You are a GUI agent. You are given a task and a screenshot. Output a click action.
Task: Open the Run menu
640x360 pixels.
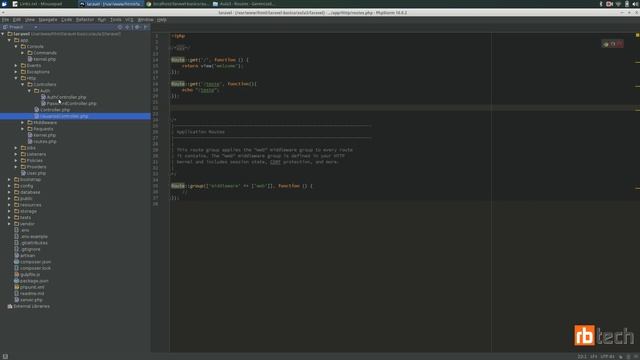[102, 20]
